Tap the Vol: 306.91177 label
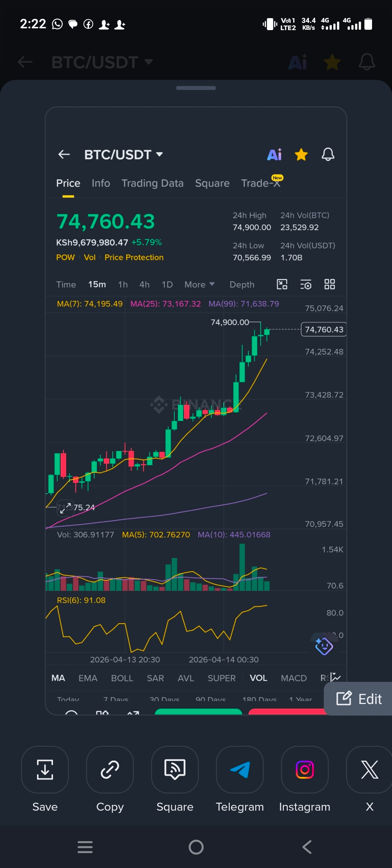The image size is (392, 868). coord(85,535)
